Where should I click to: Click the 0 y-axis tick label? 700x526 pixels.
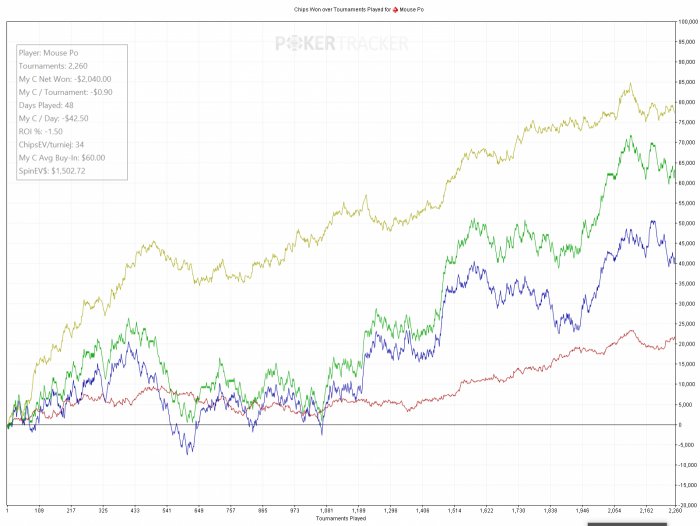tap(680, 425)
